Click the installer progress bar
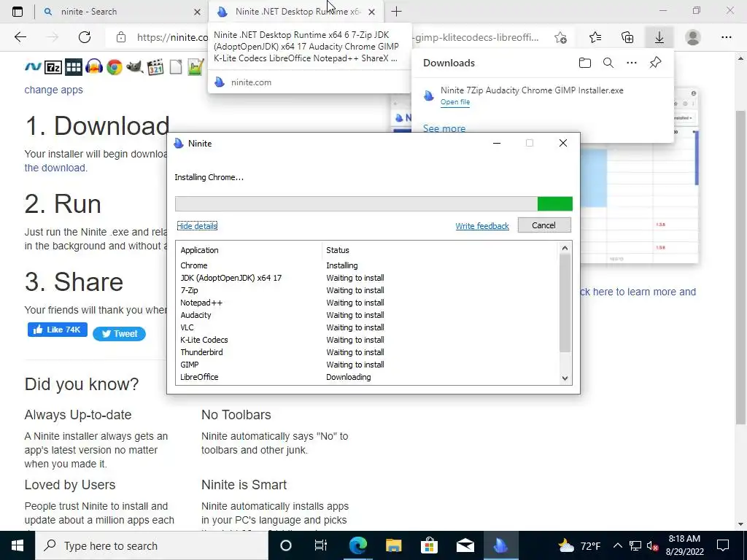This screenshot has height=560, width=747. click(x=373, y=204)
